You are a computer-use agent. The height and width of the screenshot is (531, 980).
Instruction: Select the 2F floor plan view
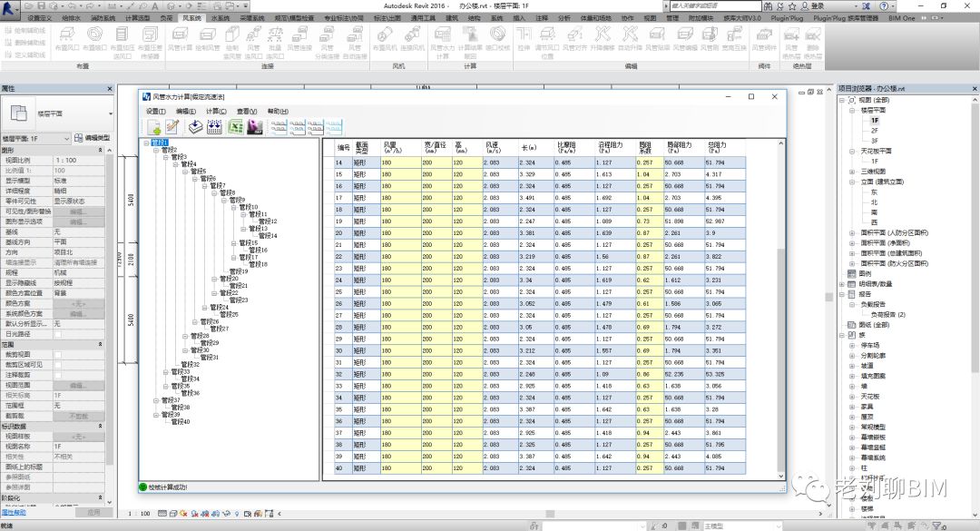[875, 131]
